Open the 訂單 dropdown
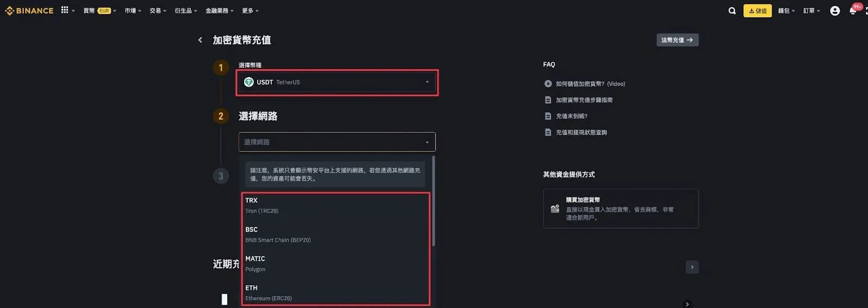 (812, 11)
